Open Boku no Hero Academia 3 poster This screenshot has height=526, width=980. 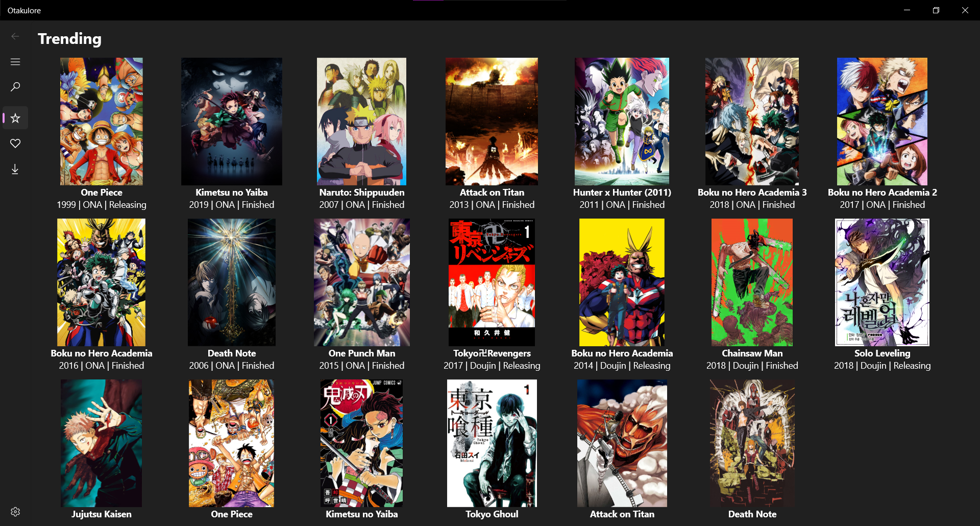(752, 122)
